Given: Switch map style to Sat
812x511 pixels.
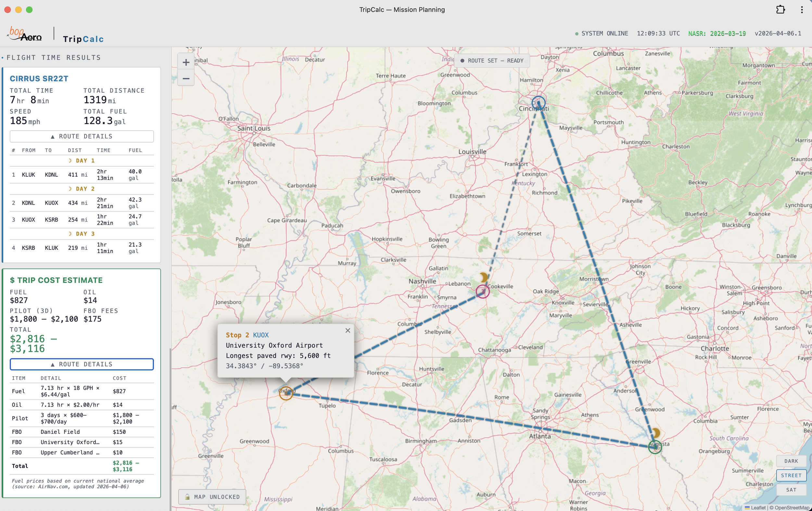Looking at the screenshot, I should click(x=791, y=490).
